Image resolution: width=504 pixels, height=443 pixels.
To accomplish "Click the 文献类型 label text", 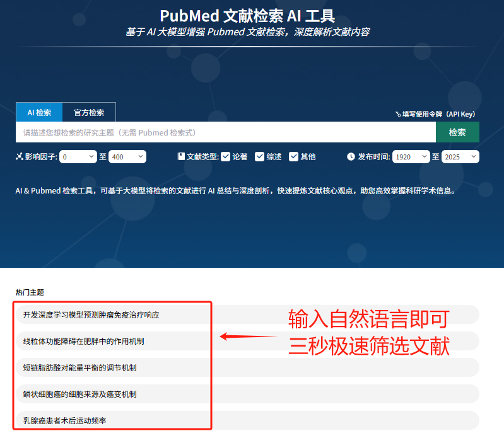I will [x=203, y=157].
